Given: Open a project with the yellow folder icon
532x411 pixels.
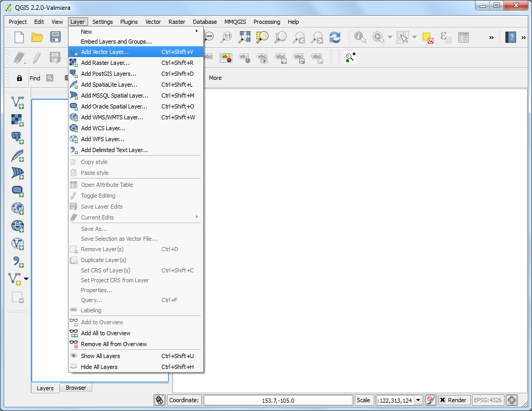Looking at the screenshot, I should [37, 37].
